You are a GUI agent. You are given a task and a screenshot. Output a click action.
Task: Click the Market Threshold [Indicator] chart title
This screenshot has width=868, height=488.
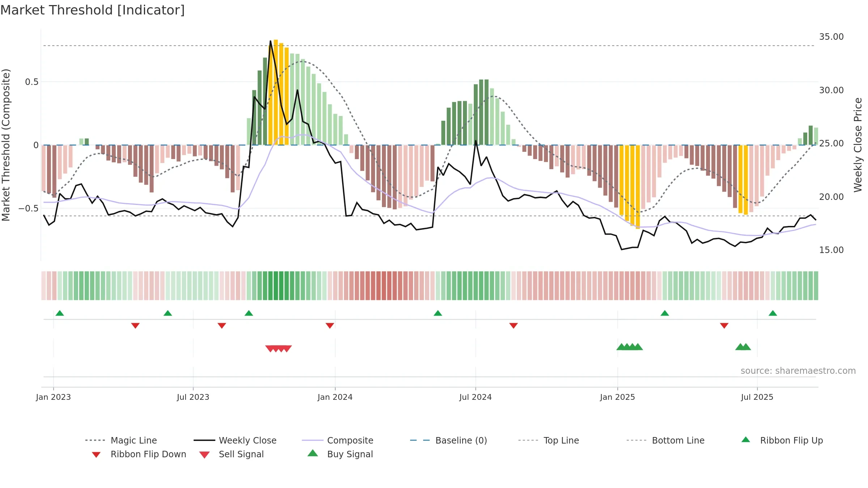pyautogui.click(x=93, y=10)
